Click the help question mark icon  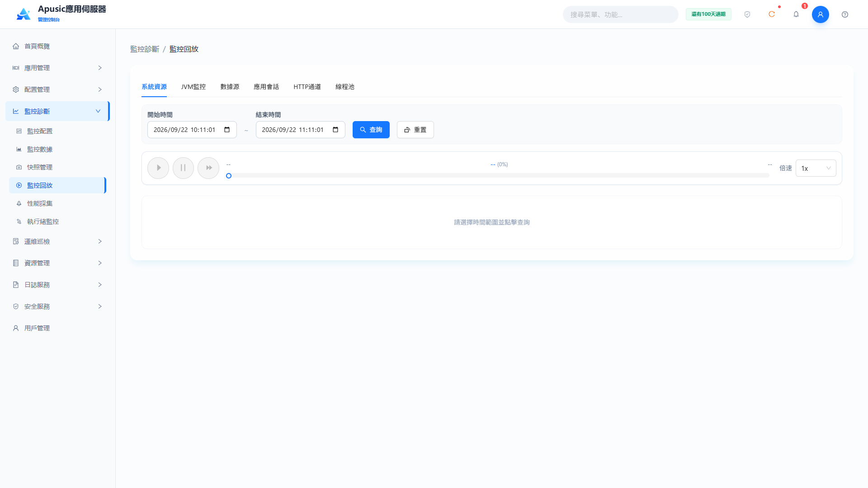click(x=845, y=14)
